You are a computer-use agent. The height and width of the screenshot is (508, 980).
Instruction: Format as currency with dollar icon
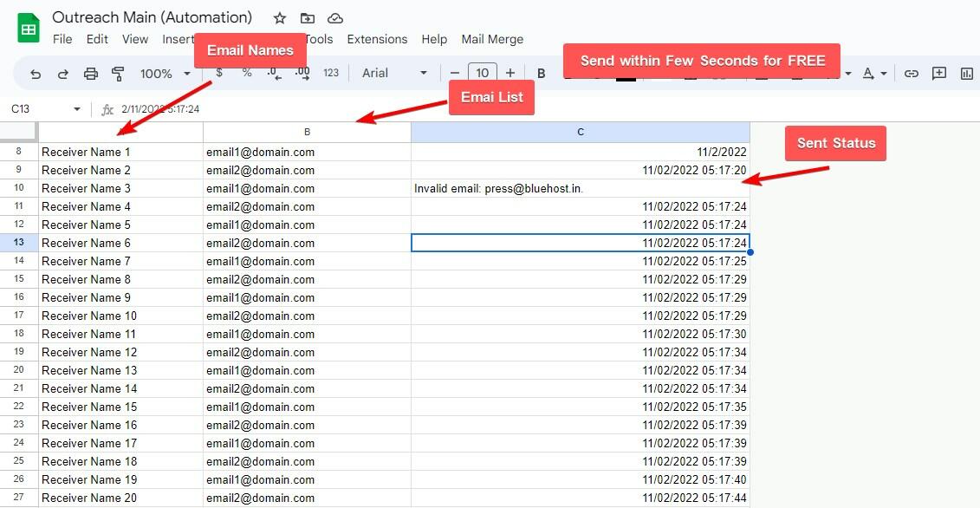(219, 73)
